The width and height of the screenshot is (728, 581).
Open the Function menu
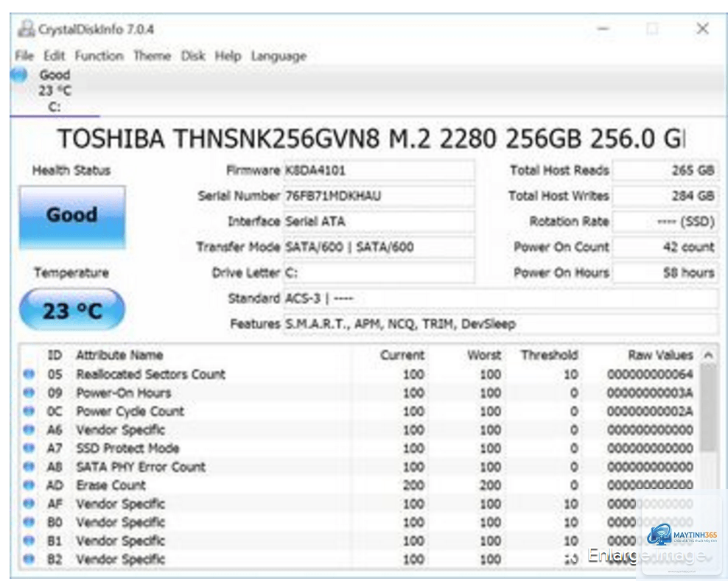tap(99, 56)
